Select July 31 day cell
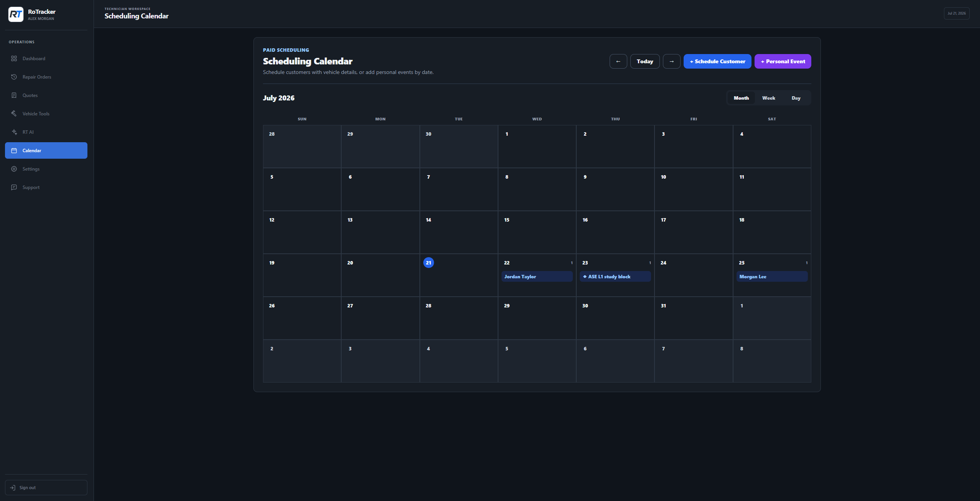This screenshot has height=501, width=980. (694, 318)
